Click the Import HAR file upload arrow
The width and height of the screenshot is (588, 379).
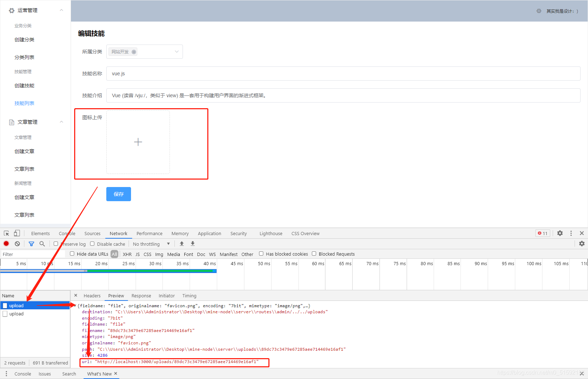click(x=182, y=244)
